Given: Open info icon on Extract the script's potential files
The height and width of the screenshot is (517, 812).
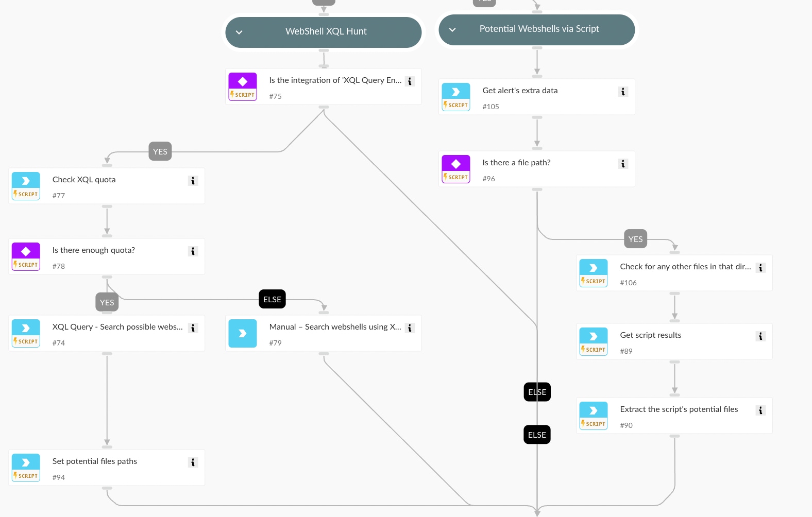Looking at the screenshot, I should point(760,410).
